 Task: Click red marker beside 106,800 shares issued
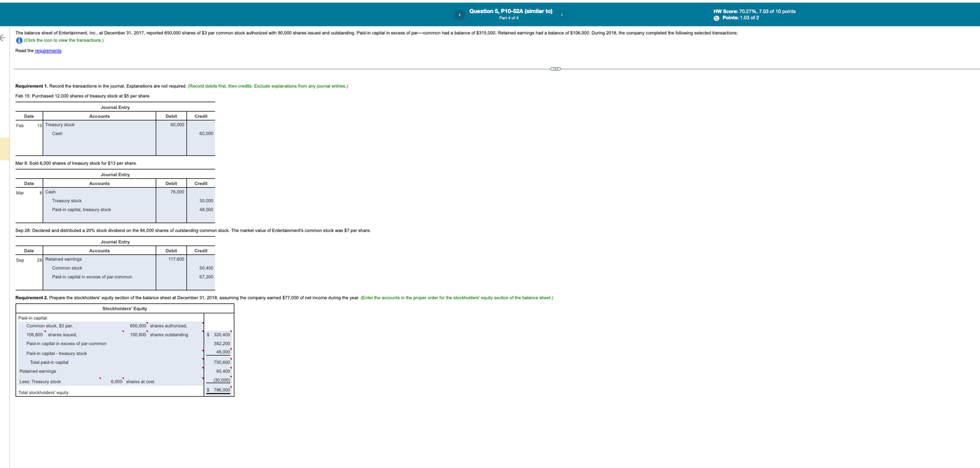point(45,331)
